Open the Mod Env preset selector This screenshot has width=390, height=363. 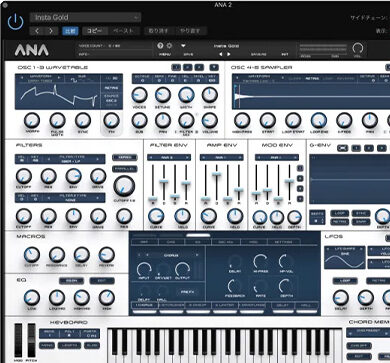[277, 158]
